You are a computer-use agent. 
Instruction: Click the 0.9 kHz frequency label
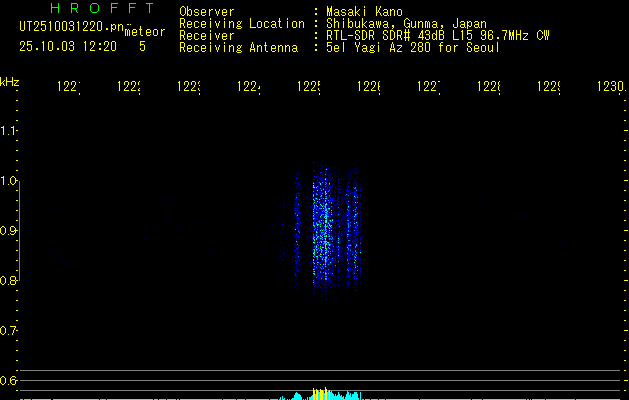click(x=8, y=231)
